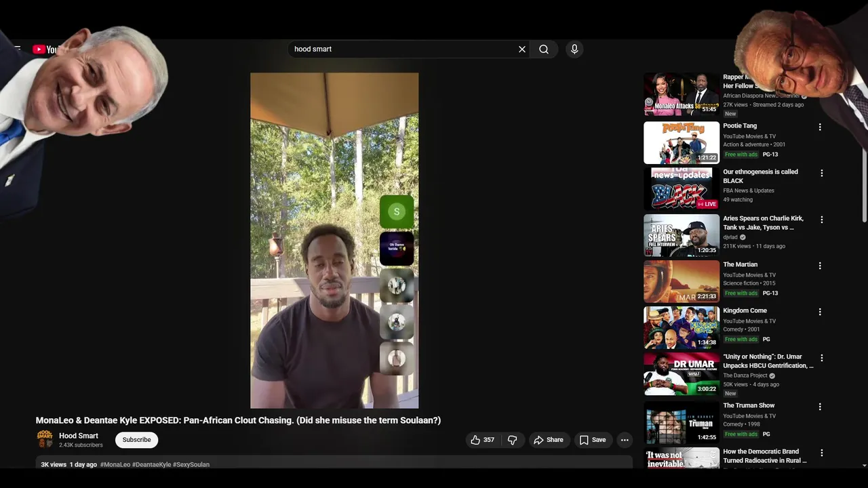Open options menu for 'Our ethnogenesis' video
868x488 pixels.
[x=821, y=174]
